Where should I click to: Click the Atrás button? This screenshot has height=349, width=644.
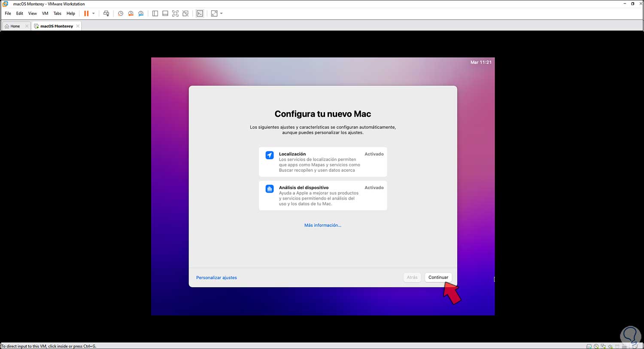[x=412, y=277]
